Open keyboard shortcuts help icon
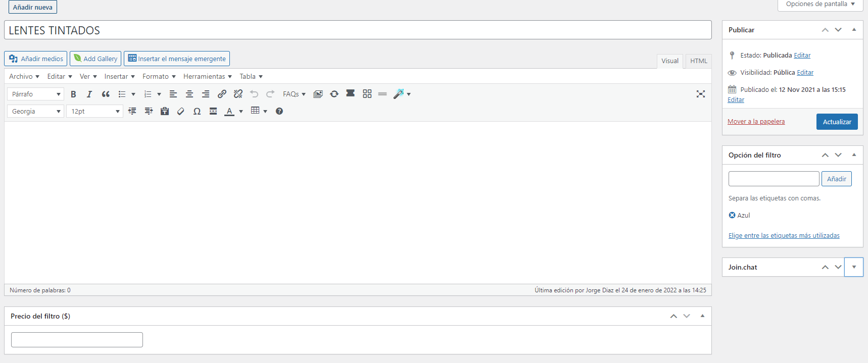 pos(279,111)
